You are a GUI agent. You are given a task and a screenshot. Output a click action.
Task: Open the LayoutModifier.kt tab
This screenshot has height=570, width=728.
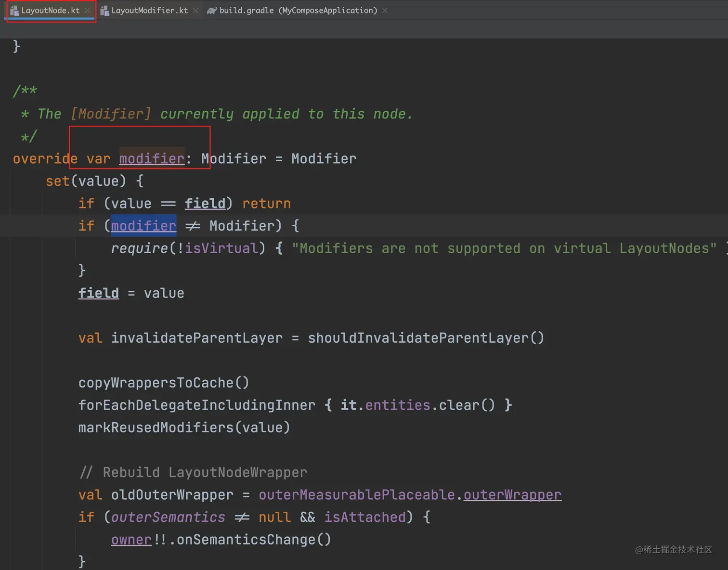tap(149, 10)
